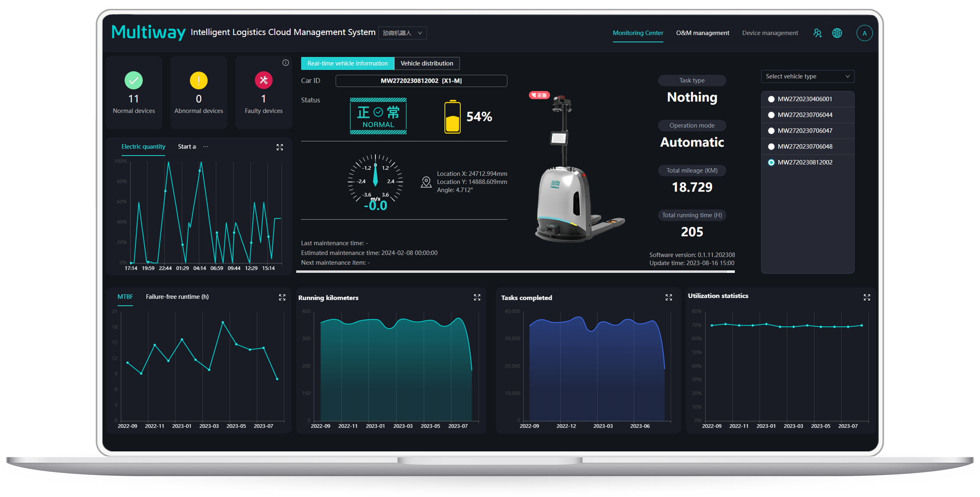Select Vehicle distribution tab

click(427, 63)
